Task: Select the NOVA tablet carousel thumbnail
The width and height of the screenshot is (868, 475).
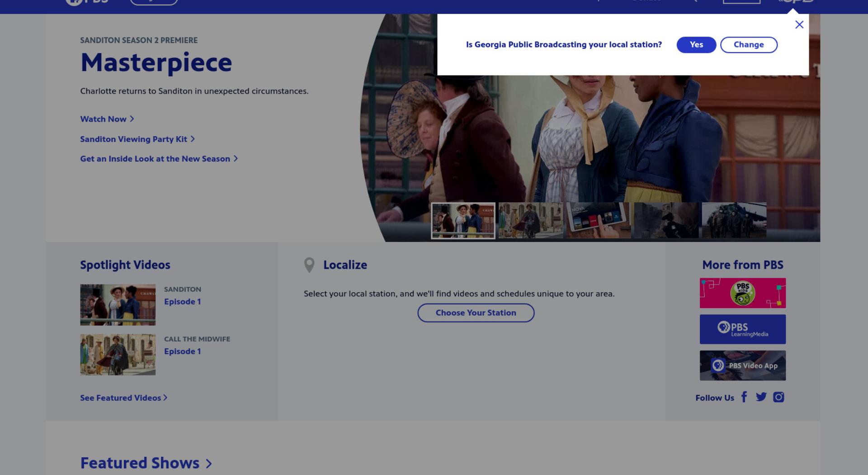Action: point(599,220)
